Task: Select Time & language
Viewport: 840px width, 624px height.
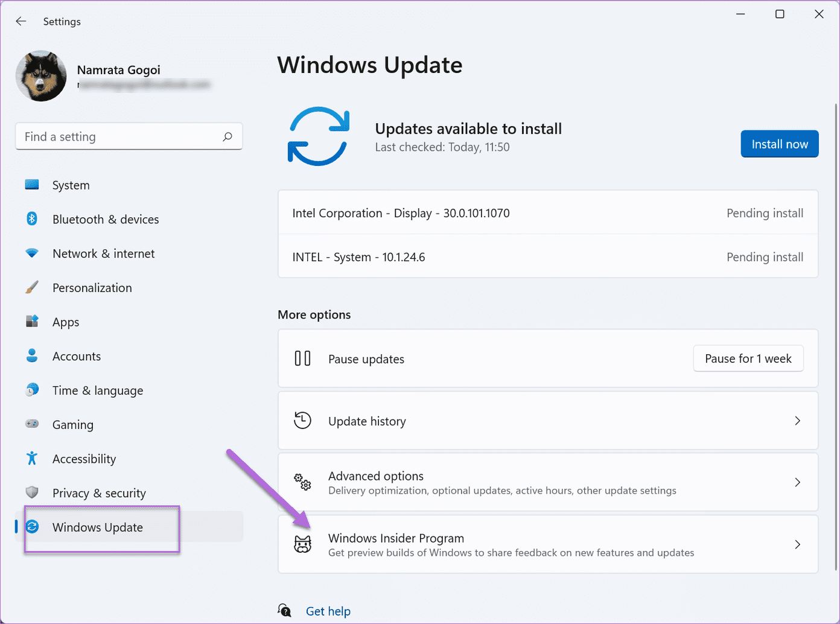Action: 129,390
